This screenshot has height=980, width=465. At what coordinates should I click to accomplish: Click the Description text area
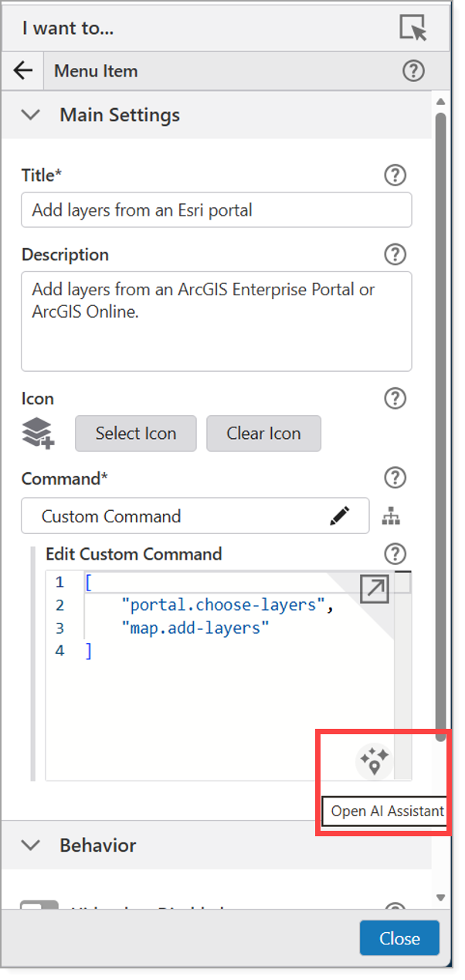coord(216,322)
